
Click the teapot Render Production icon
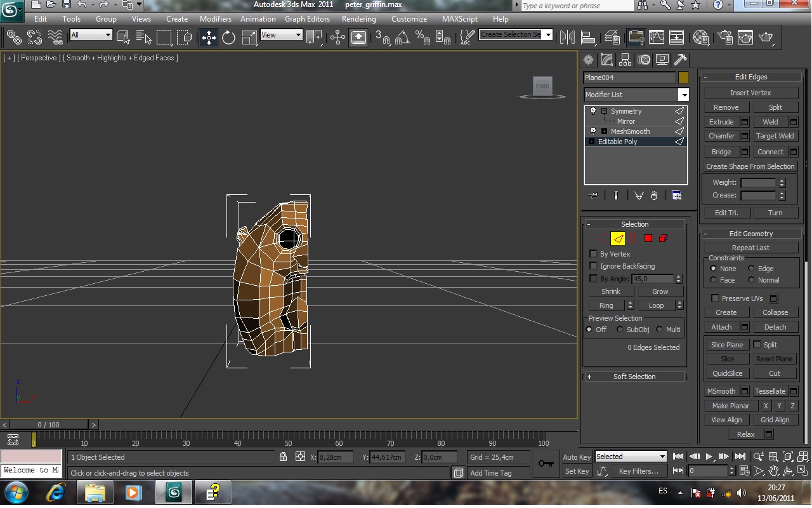coord(766,37)
